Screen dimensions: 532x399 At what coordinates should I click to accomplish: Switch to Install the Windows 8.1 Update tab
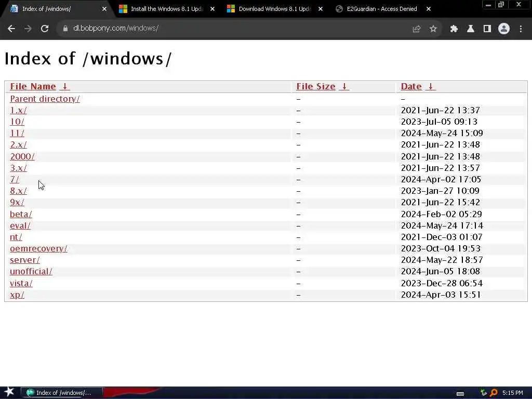click(167, 9)
